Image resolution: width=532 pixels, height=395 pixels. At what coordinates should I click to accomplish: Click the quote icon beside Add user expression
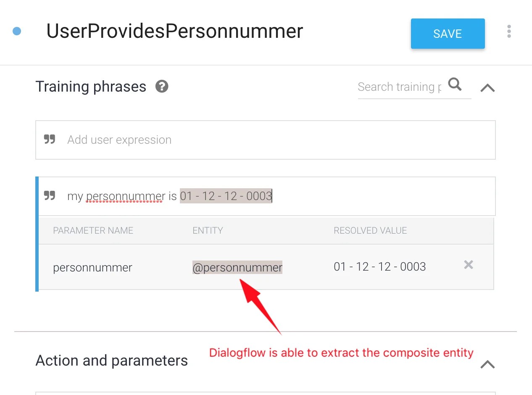coord(49,139)
